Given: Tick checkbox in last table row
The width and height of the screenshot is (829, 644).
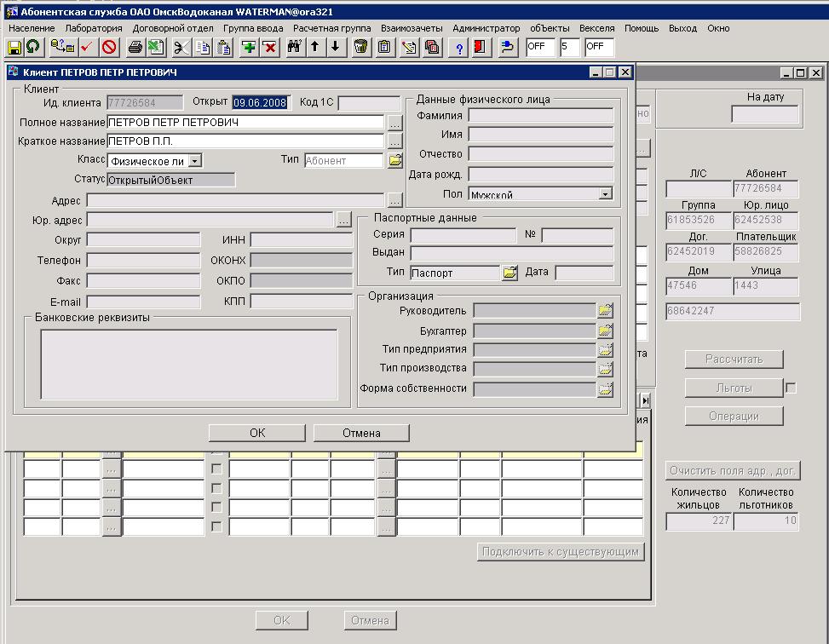Looking at the screenshot, I should tap(216, 526).
